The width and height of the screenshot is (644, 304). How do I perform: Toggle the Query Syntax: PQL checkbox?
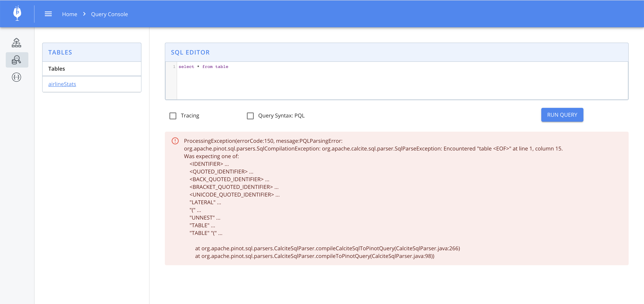(x=250, y=116)
